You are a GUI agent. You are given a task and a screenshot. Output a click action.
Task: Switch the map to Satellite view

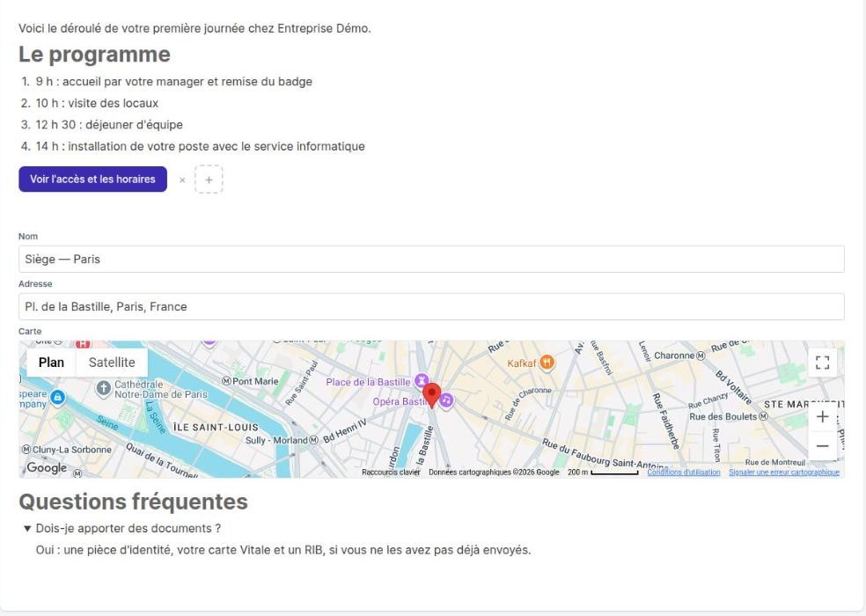[112, 363]
